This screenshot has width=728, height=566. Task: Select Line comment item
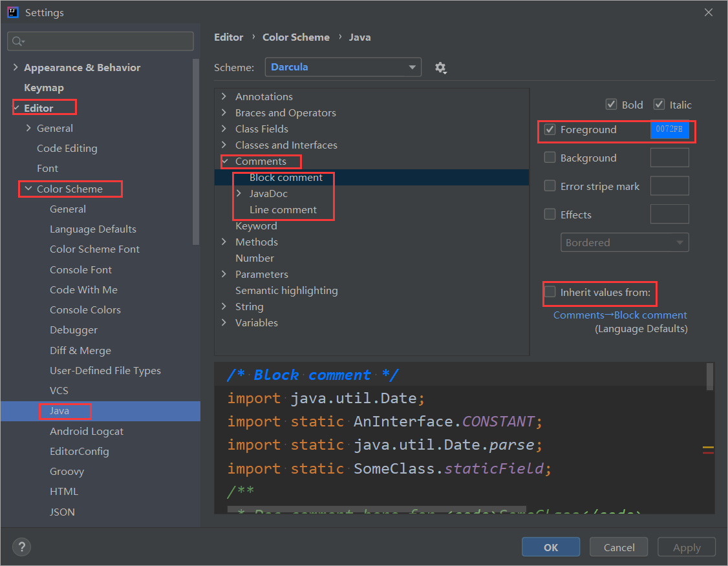point(283,210)
